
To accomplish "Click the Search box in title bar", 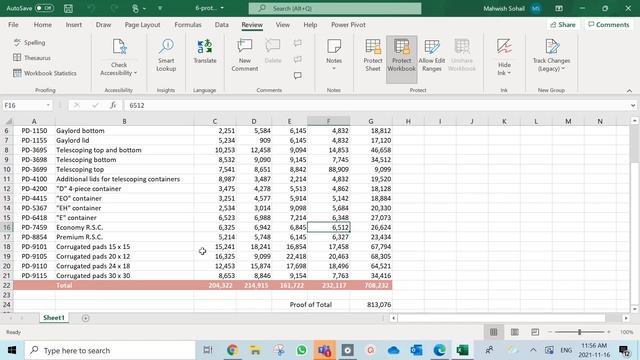I will coord(335,8).
